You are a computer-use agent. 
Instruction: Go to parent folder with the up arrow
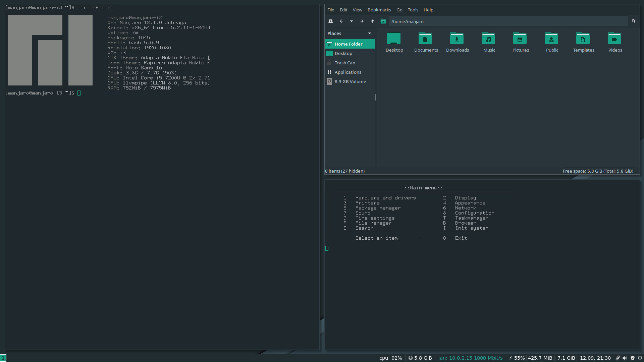[x=372, y=21]
